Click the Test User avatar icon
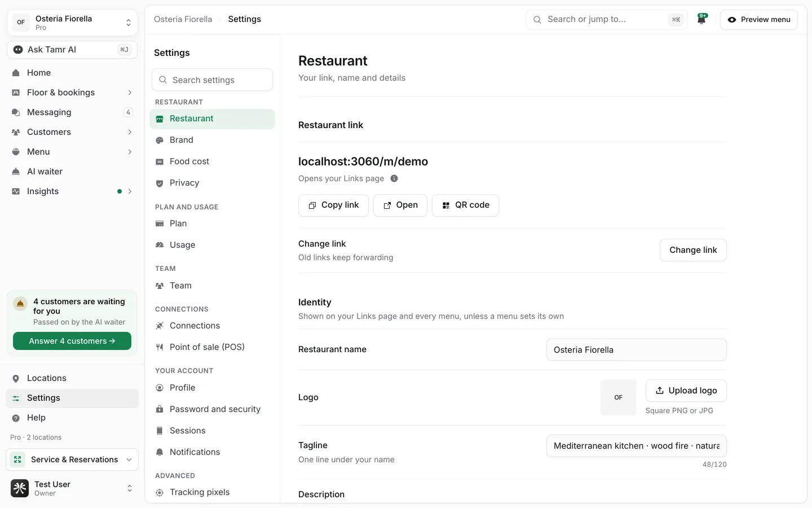Screen dimensions: 812x508 tap(20, 488)
